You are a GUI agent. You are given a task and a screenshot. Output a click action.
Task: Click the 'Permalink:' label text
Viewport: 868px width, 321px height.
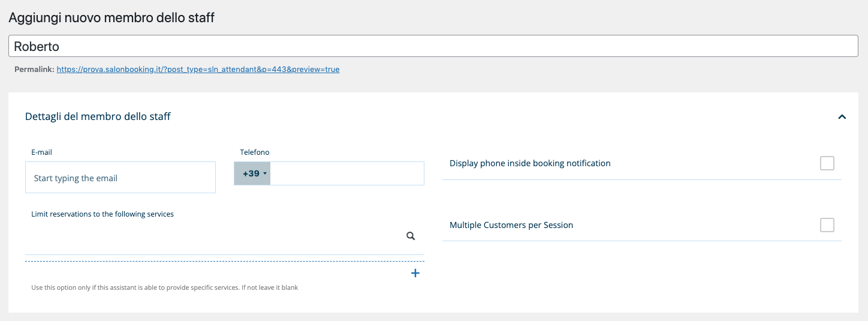[x=34, y=70]
